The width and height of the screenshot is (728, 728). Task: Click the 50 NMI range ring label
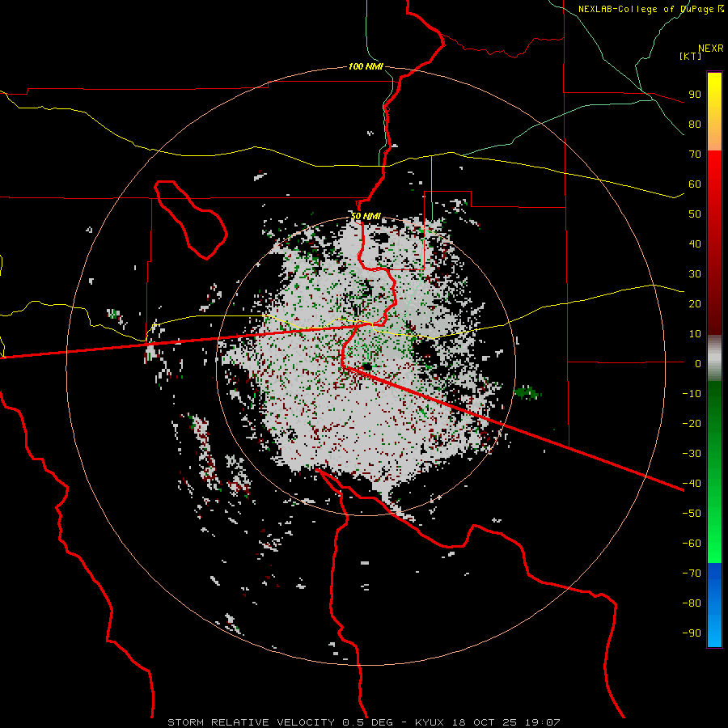(x=366, y=216)
